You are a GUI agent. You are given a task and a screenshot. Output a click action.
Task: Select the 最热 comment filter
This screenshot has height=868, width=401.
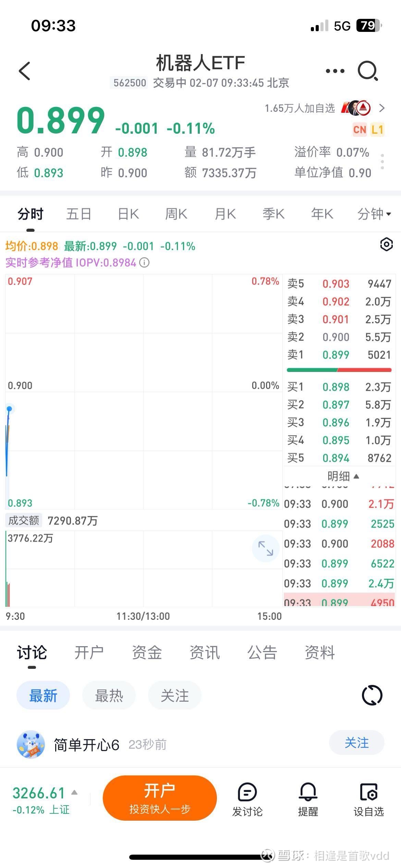point(109,695)
